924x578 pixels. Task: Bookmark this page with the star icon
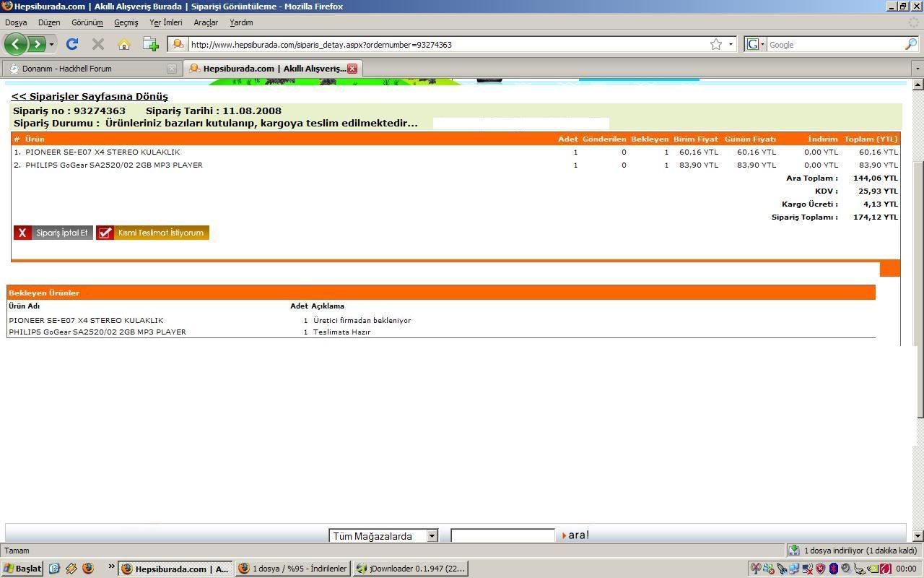pos(716,44)
